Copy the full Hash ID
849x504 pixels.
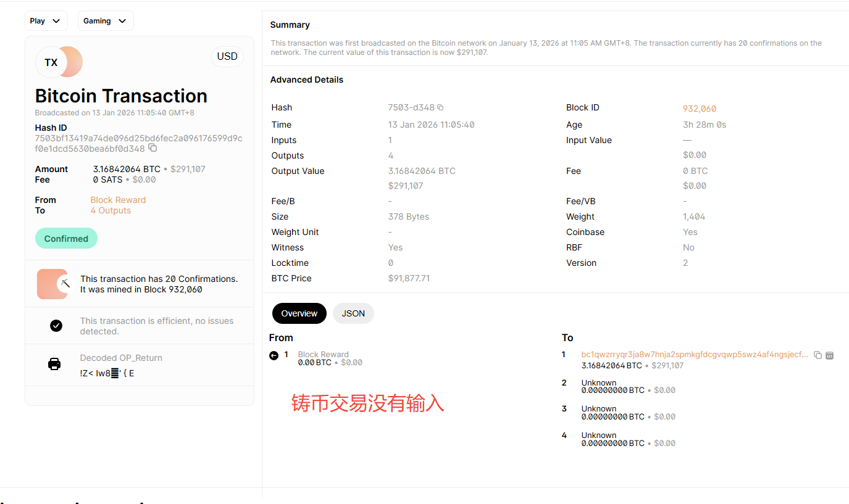(x=153, y=148)
